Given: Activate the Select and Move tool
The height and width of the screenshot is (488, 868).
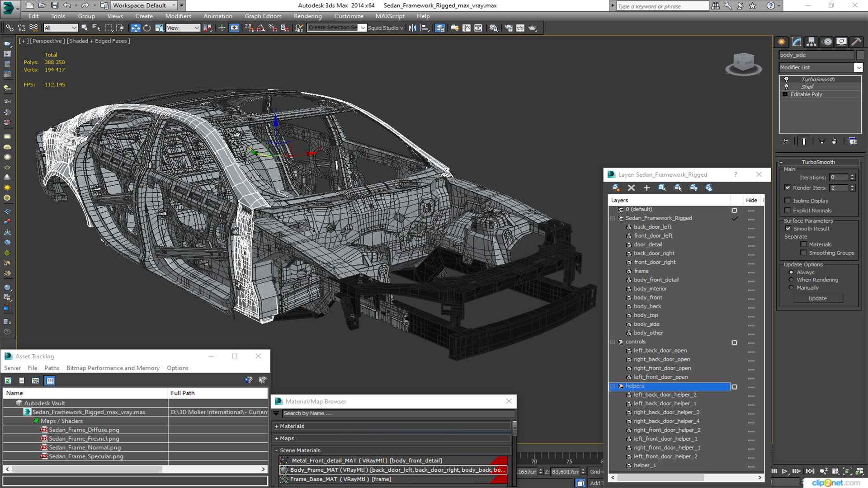Looking at the screenshot, I should coord(135,28).
